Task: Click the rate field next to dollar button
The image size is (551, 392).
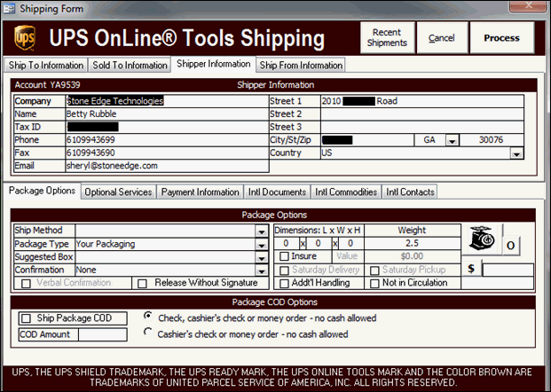Action: pyautogui.click(x=508, y=270)
